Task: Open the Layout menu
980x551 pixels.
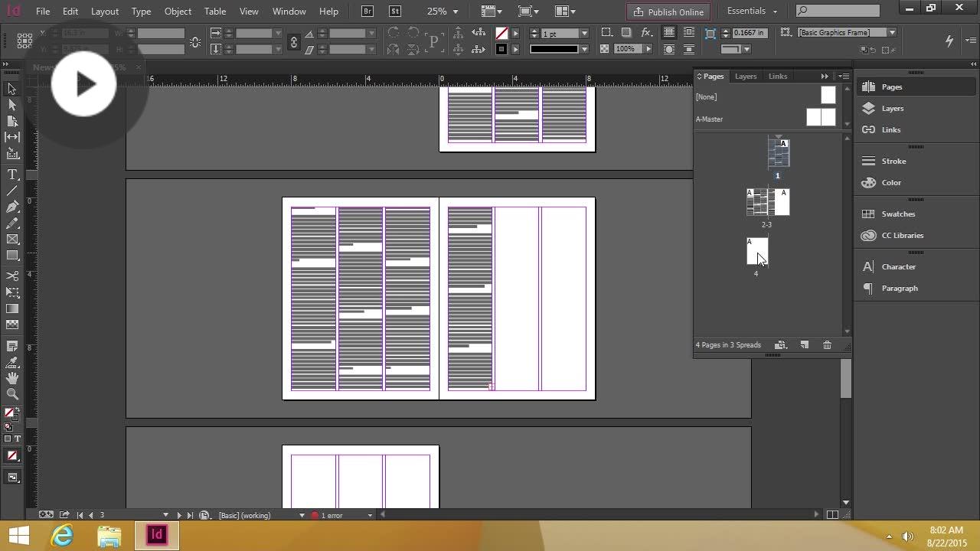Action: (105, 11)
